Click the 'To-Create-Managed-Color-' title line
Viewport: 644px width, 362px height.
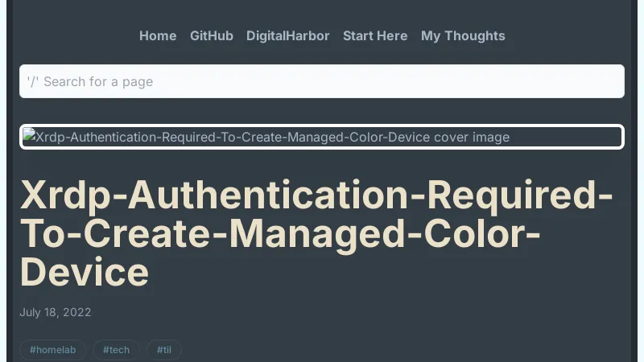[x=279, y=233]
